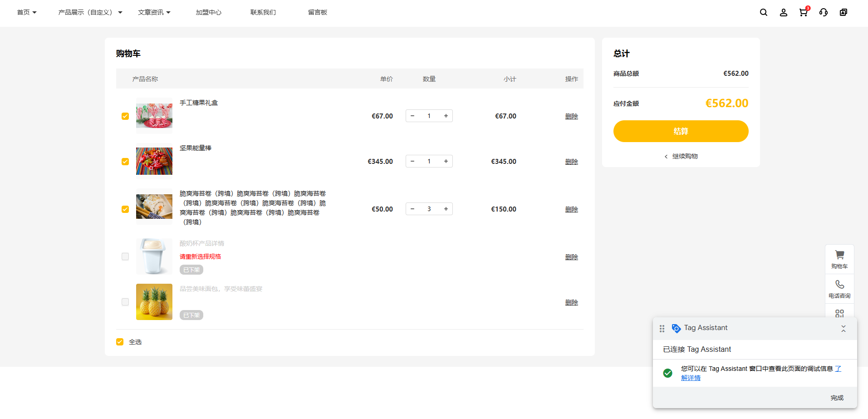Click the search magnifier icon
868x419 pixels.
[x=764, y=13]
